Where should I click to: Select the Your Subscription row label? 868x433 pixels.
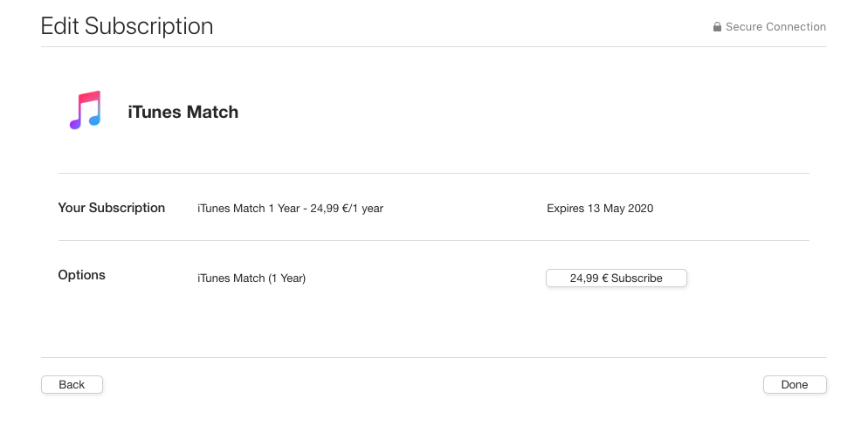pos(111,208)
